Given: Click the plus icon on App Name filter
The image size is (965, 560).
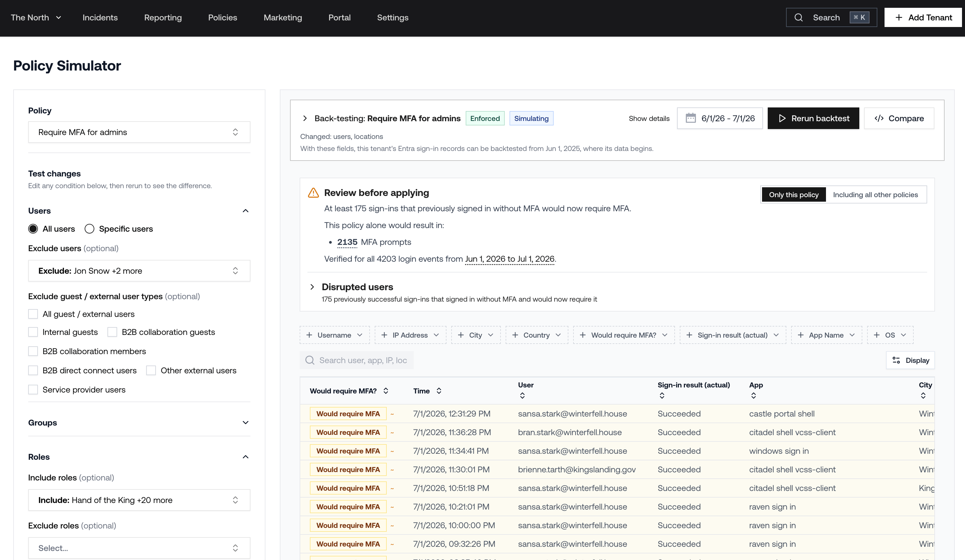Looking at the screenshot, I should [x=800, y=335].
